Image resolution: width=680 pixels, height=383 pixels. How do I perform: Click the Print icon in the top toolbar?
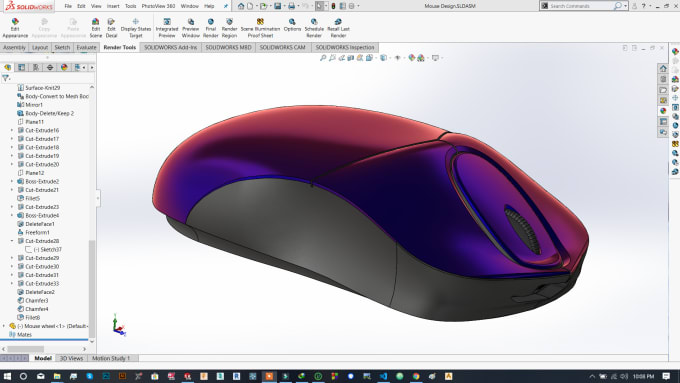coord(291,6)
